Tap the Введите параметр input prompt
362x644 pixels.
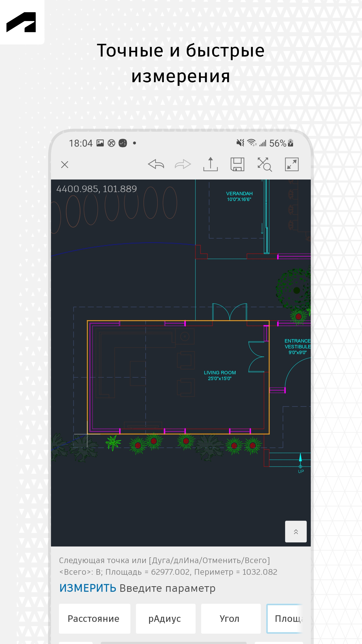click(167, 588)
